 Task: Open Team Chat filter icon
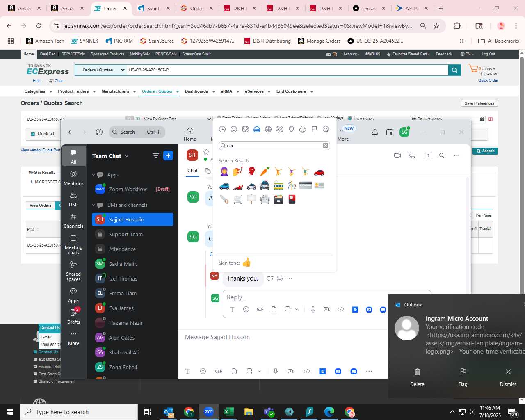click(x=155, y=155)
